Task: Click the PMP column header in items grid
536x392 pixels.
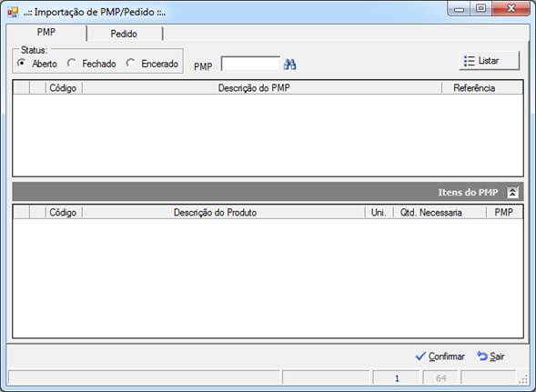Action: (x=504, y=213)
